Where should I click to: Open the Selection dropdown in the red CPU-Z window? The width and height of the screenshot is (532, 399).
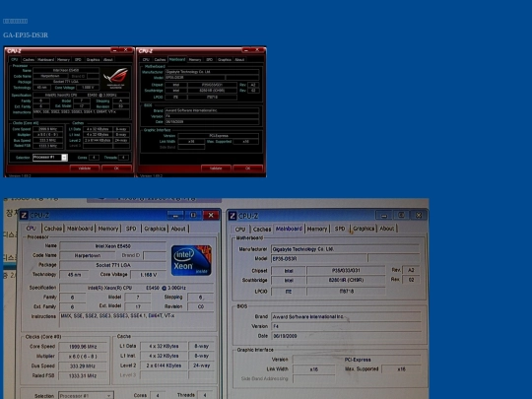coord(64,158)
